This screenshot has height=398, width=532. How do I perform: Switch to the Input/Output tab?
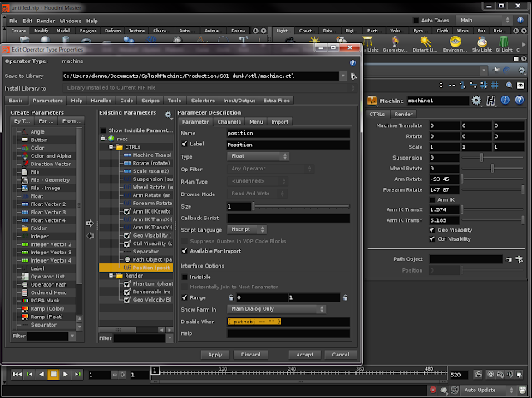239,101
